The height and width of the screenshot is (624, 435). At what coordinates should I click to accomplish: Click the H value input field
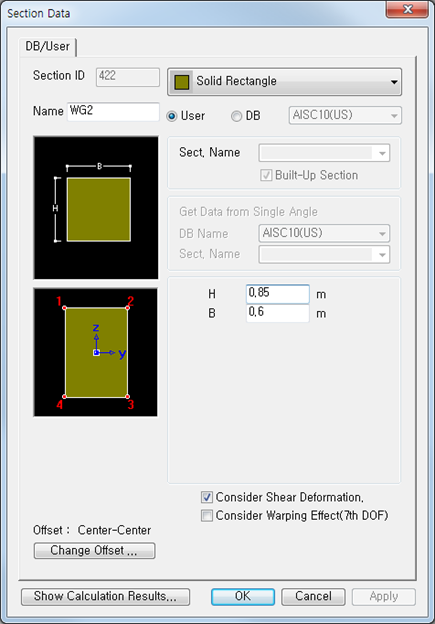click(x=277, y=294)
